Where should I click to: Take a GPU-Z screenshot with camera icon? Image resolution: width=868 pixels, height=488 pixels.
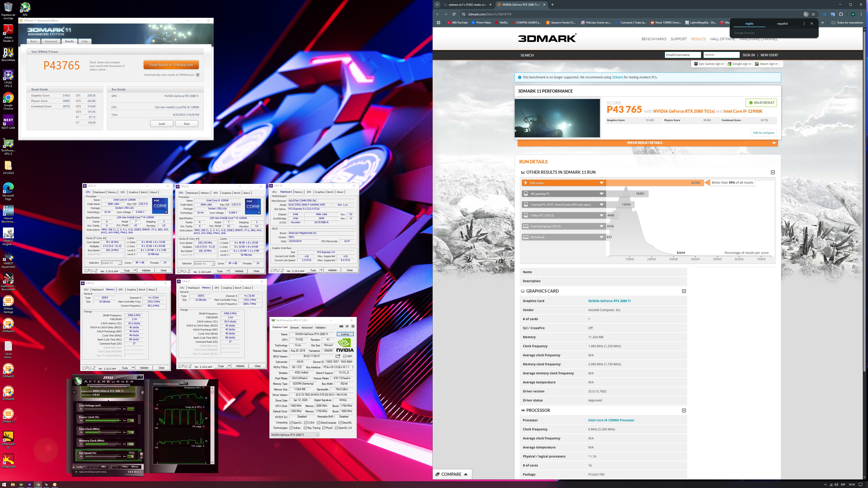341,326
